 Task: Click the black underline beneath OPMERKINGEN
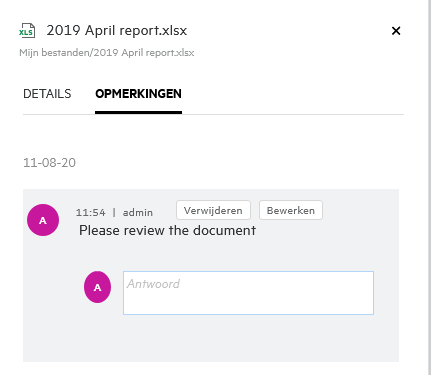point(138,112)
